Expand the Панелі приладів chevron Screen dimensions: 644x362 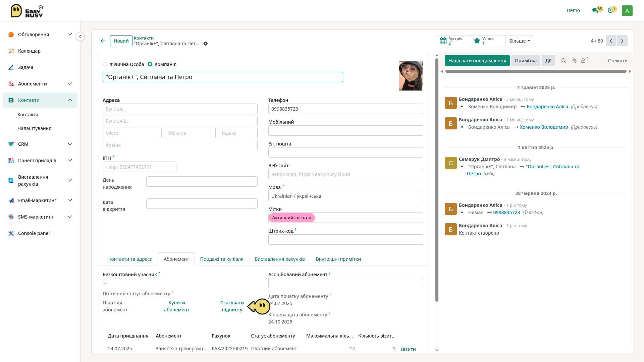click(70, 161)
